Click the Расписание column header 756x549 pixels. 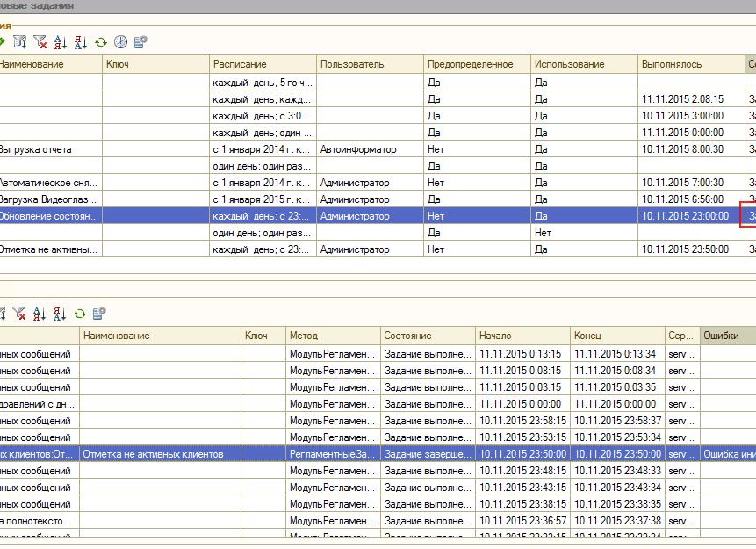point(263,64)
